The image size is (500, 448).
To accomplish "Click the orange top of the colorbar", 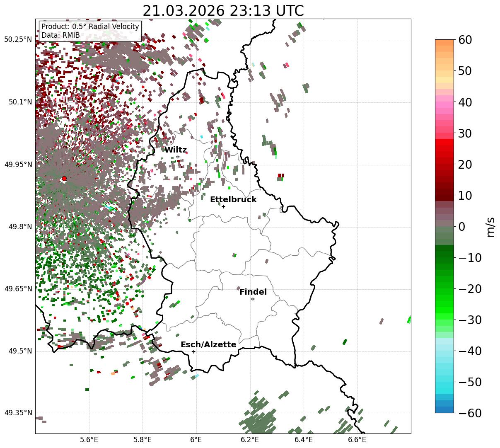I will point(444,46).
